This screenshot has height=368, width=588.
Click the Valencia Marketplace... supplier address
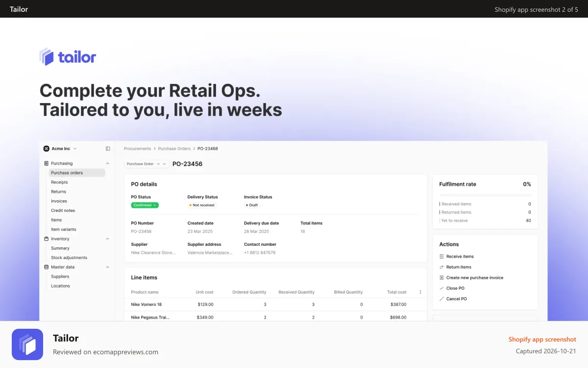click(x=210, y=253)
